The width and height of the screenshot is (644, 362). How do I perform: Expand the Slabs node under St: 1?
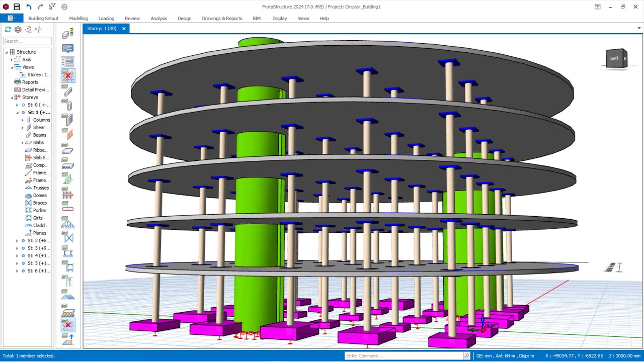22,143
